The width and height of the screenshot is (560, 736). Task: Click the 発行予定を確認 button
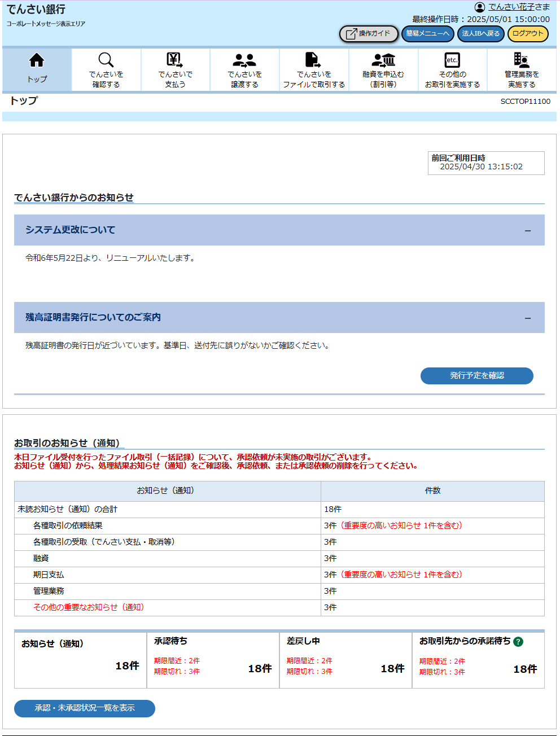476,376
